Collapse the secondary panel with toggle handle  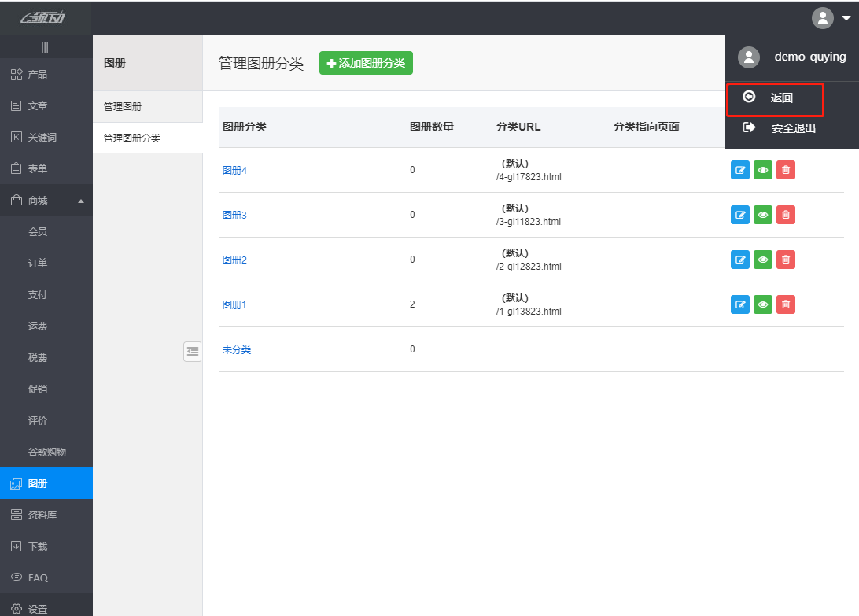pos(193,352)
